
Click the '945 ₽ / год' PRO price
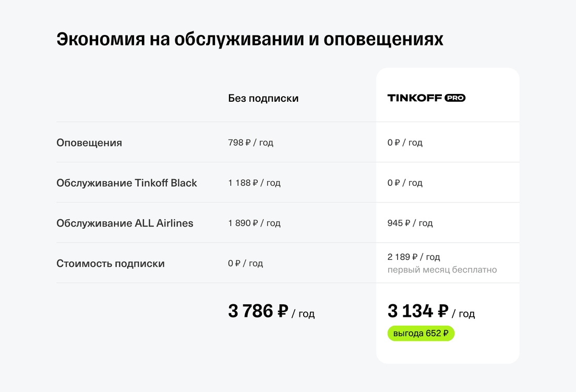[x=410, y=223]
